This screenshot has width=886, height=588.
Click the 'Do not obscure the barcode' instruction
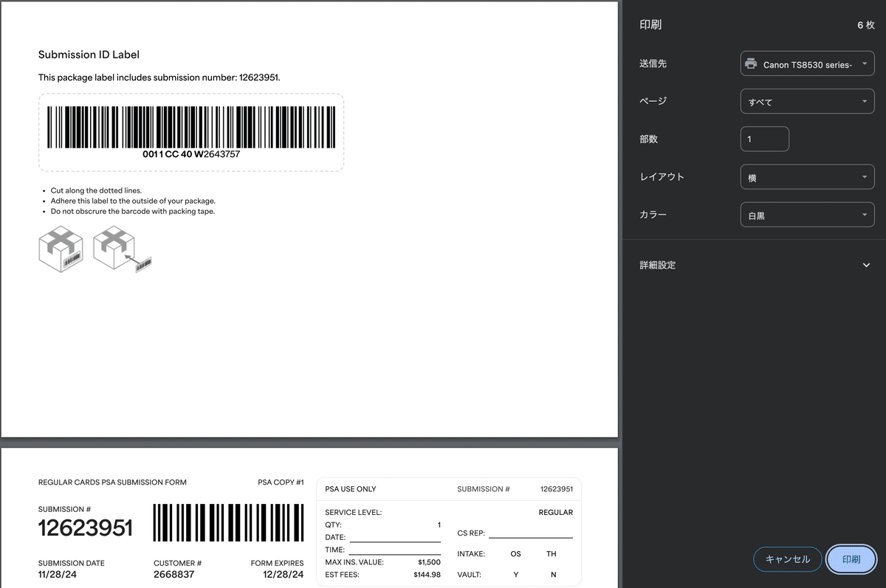coord(133,211)
